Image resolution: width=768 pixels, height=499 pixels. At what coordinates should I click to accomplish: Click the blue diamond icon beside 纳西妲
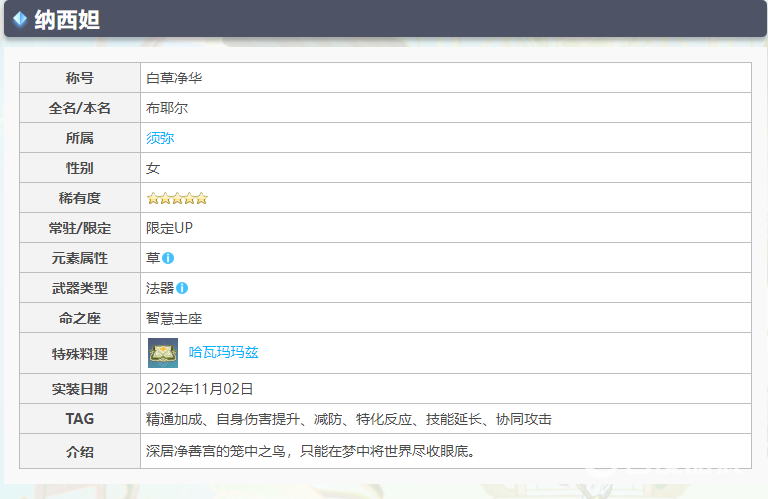20,20
